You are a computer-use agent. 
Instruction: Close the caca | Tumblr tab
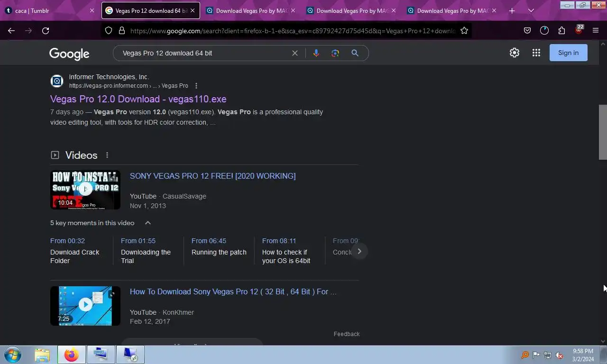92,10
